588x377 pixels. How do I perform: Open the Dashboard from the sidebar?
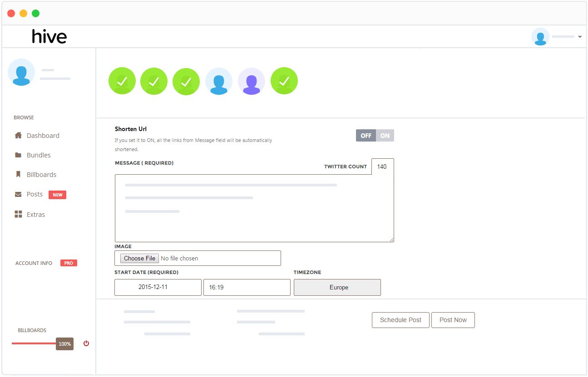[x=43, y=135]
